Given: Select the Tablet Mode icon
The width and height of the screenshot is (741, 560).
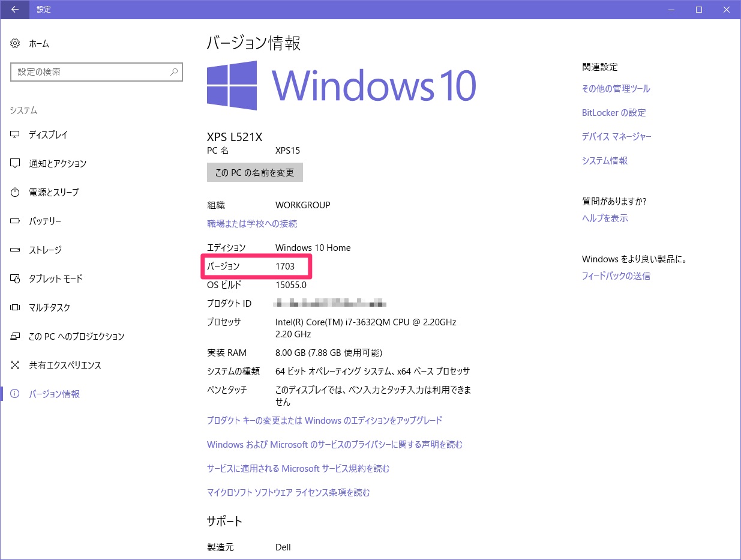Looking at the screenshot, I should click(x=16, y=279).
